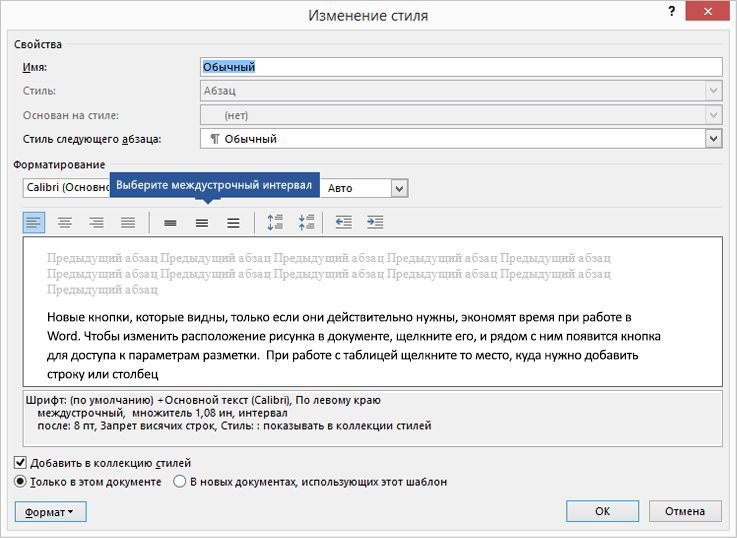Click the Имя input field
The width and height of the screenshot is (737, 538).
[x=461, y=67]
